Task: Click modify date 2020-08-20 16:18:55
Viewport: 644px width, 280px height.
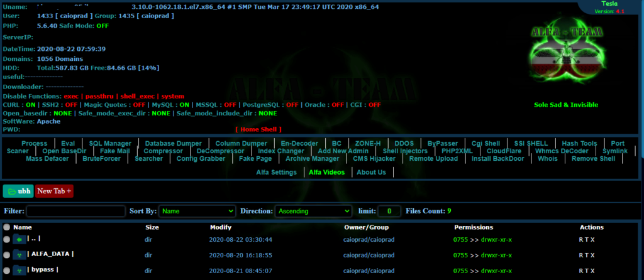Action: point(241,255)
